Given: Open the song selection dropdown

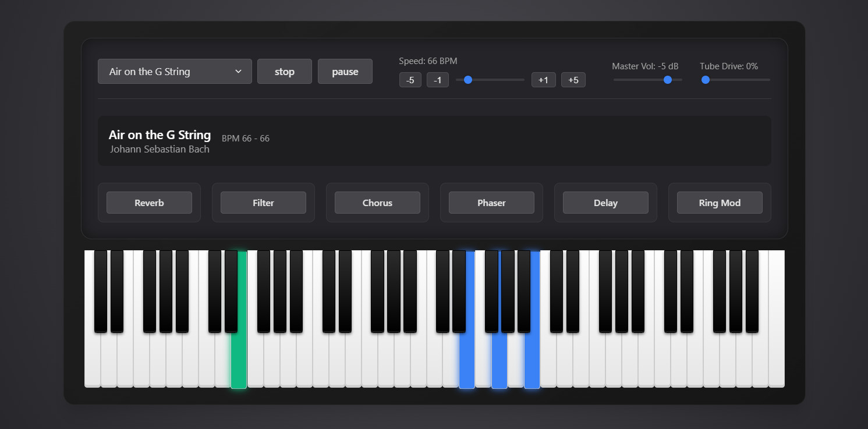Looking at the screenshot, I should [175, 71].
